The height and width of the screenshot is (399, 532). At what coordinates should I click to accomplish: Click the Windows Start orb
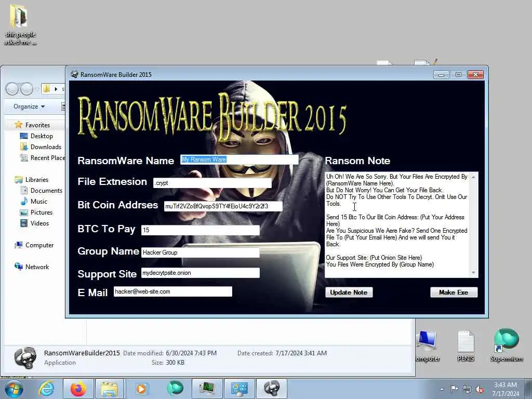pyautogui.click(x=14, y=389)
